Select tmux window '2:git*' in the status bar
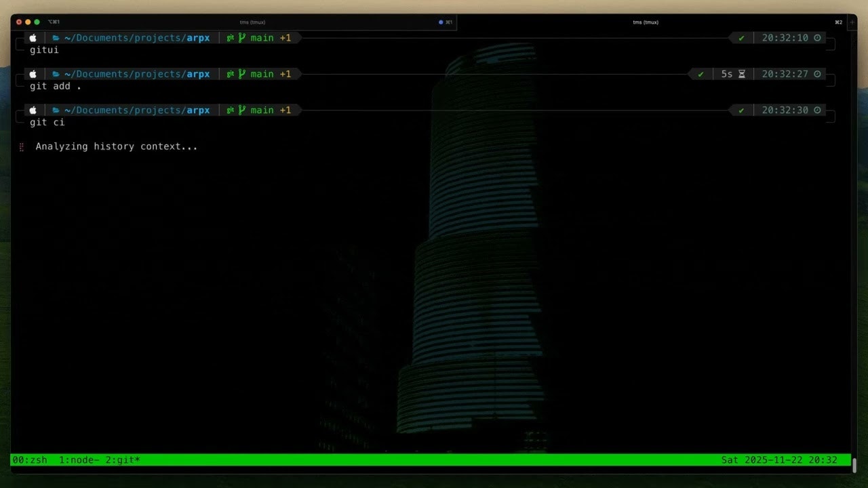 [123, 460]
